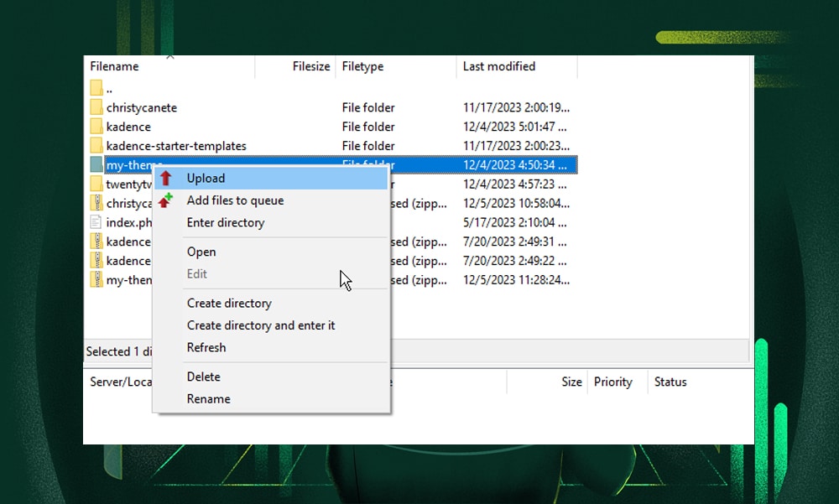Click the red Upload arrow icon
The image size is (839, 504).
167,178
